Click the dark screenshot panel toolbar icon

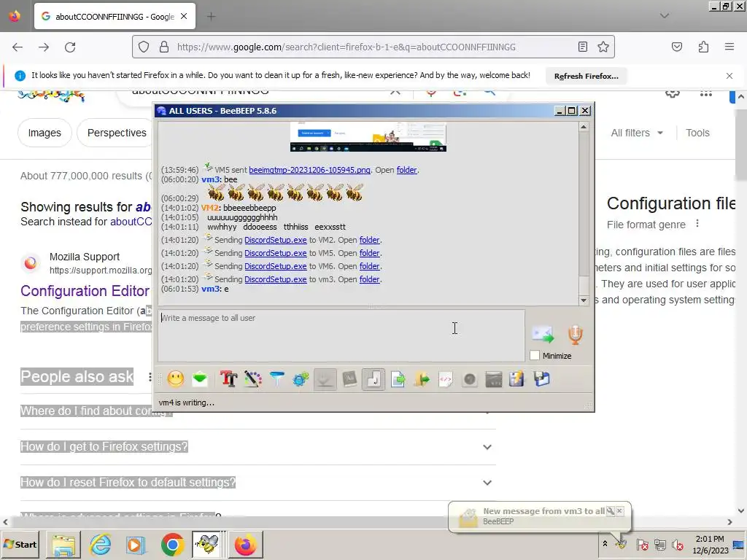(x=494, y=379)
